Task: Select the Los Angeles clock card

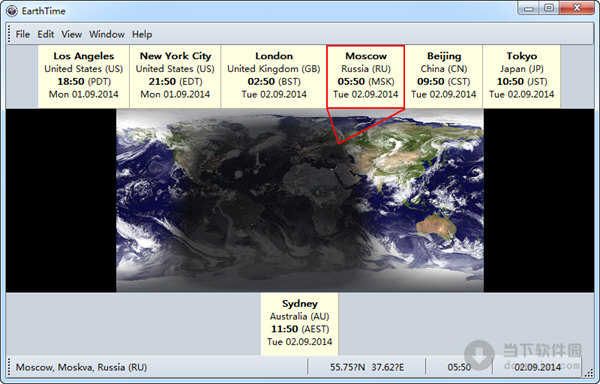Action: 84,76
